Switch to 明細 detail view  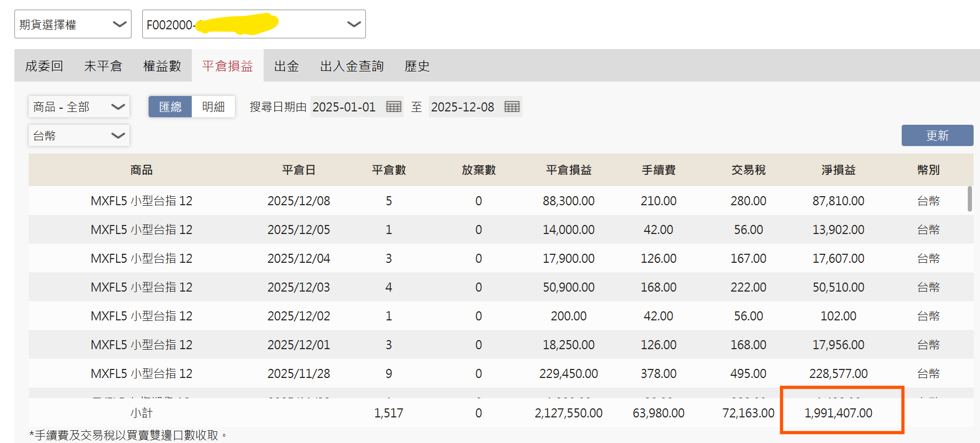pyautogui.click(x=214, y=107)
